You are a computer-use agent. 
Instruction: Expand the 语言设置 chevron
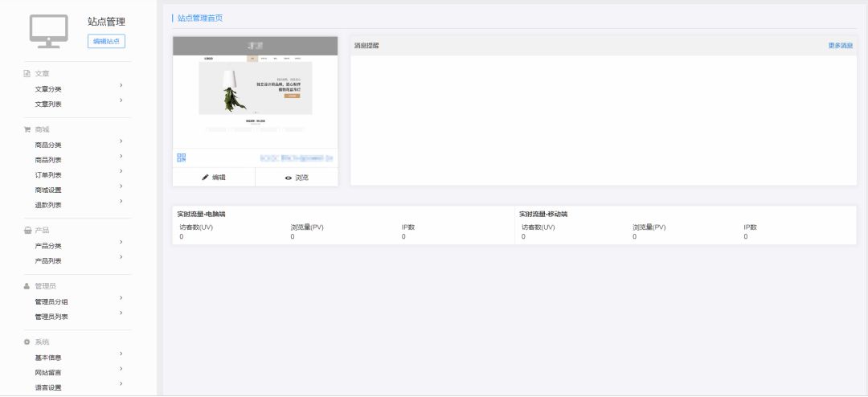coord(121,383)
